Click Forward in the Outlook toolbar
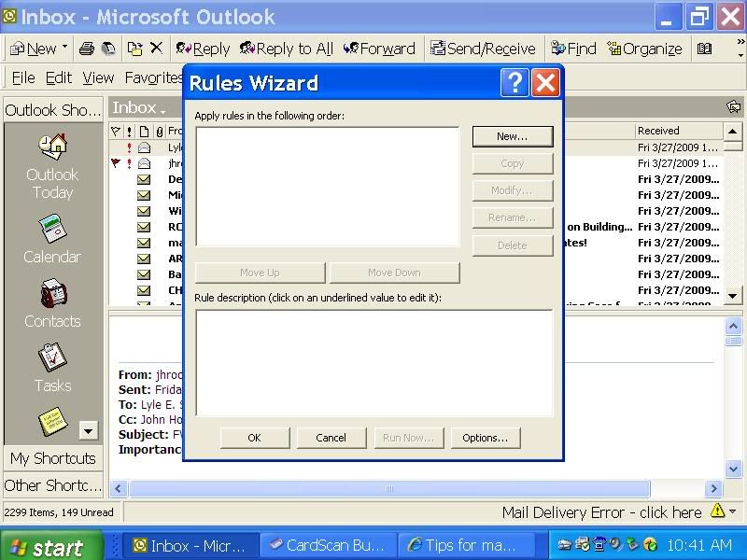 coord(379,49)
